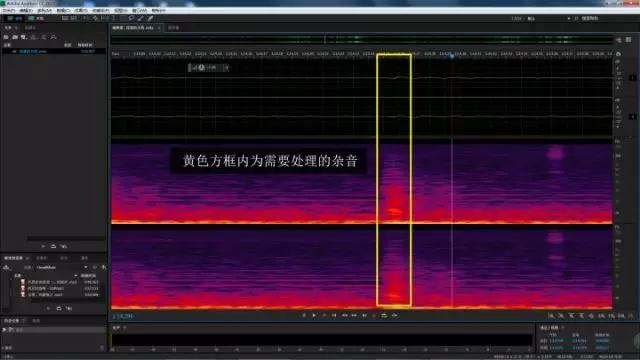Image resolution: width=640 pixels, height=360 pixels.
Task: Select the Spot Healing Brush tool
Action: coord(150,18)
